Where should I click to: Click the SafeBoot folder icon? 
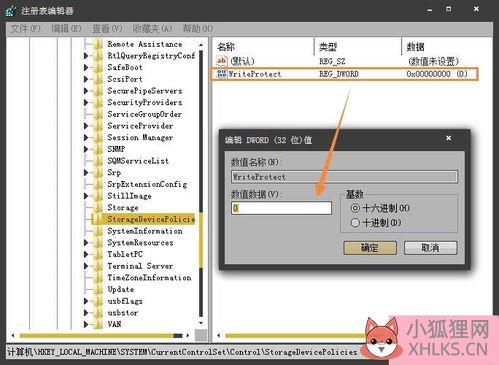(x=98, y=67)
